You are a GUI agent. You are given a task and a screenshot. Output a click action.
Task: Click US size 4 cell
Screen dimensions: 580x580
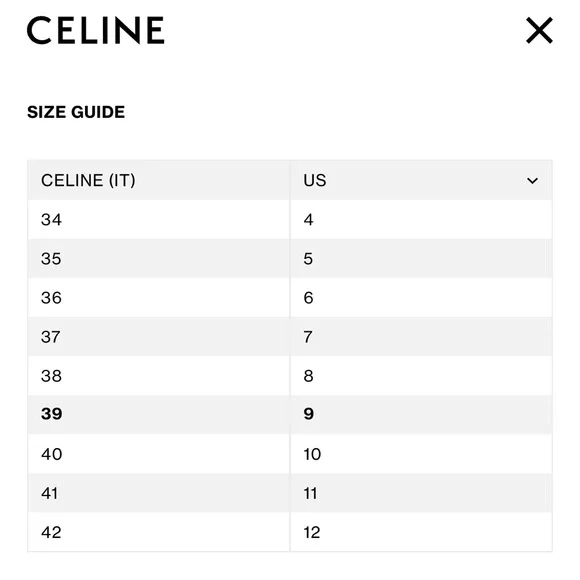(x=421, y=220)
